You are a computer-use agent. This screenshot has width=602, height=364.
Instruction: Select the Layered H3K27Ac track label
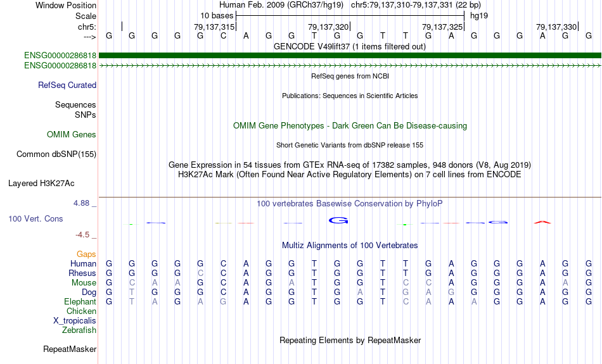point(41,184)
